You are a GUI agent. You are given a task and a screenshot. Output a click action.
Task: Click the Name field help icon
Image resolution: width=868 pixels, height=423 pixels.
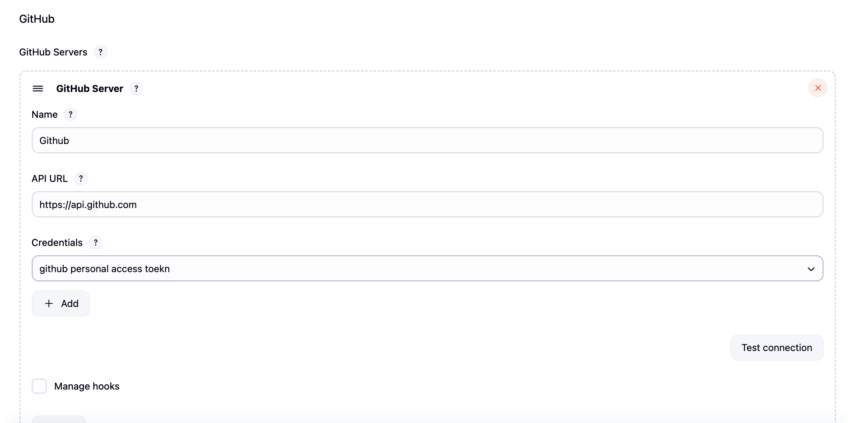pyautogui.click(x=71, y=114)
